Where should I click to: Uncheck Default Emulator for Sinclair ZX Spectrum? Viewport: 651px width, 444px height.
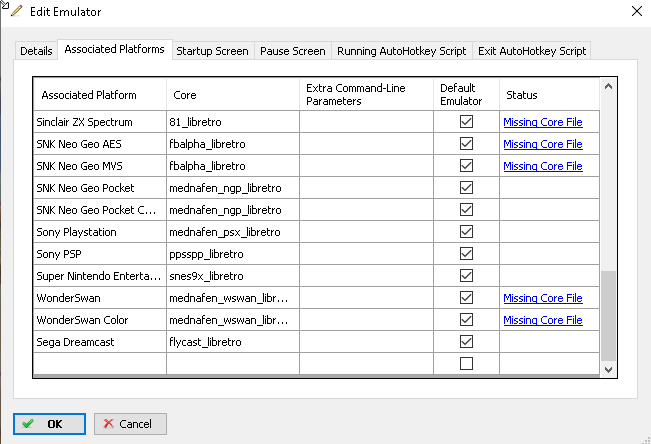click(466, 122)
